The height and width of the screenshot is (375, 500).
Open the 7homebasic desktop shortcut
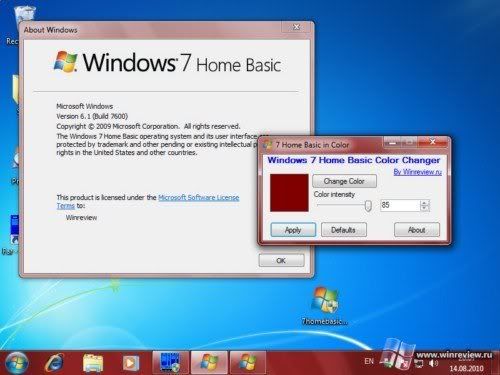point(324,306)
